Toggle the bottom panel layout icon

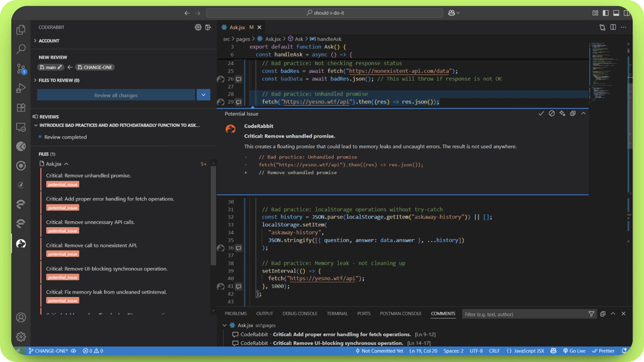(616, 13)
